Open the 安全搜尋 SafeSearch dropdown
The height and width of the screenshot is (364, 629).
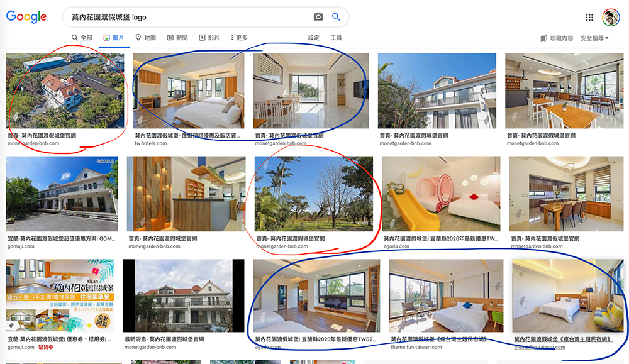pos(594,38)
